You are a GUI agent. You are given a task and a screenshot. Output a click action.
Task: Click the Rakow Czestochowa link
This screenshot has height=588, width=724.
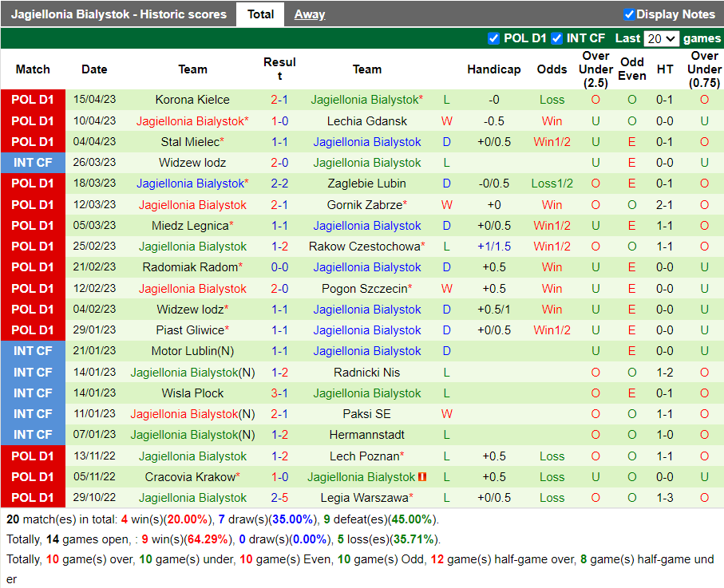pos(365,247)
